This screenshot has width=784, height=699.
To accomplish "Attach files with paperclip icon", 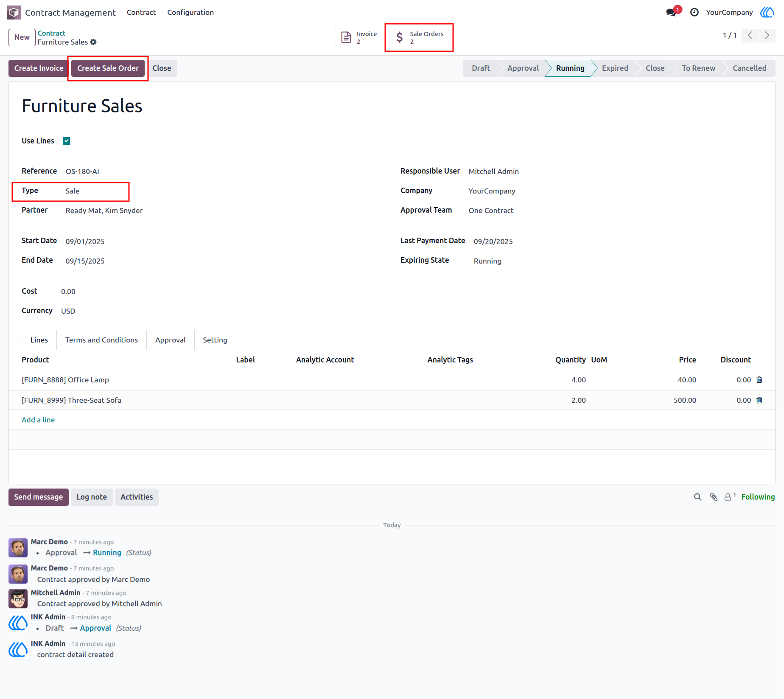I will coord(714,497).
